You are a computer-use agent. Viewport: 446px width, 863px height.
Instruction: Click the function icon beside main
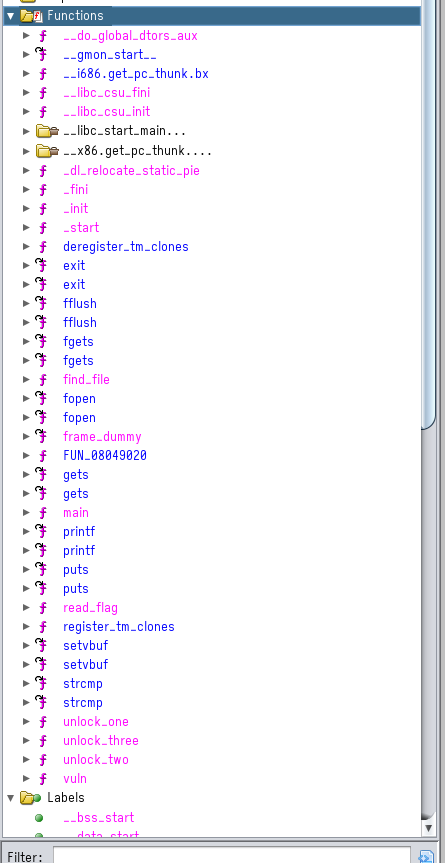click(x=42, y=512)
